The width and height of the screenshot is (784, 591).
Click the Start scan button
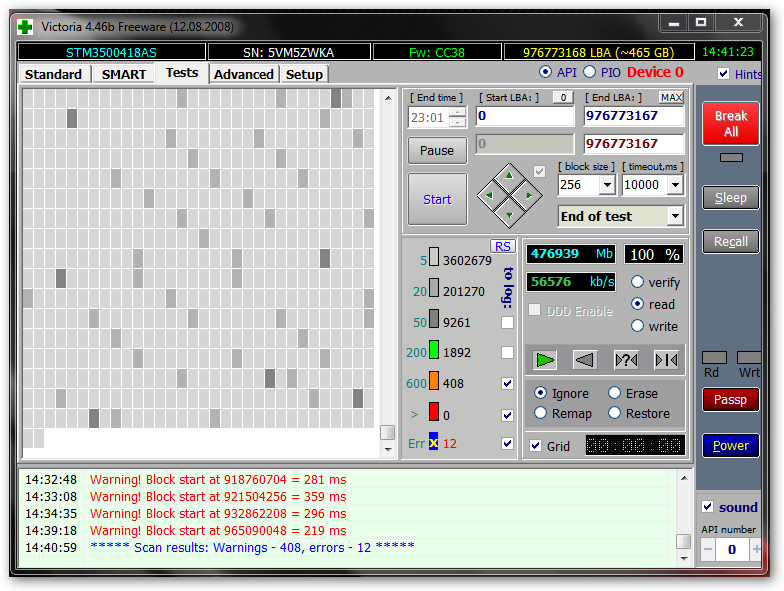(x=437, y=199)
